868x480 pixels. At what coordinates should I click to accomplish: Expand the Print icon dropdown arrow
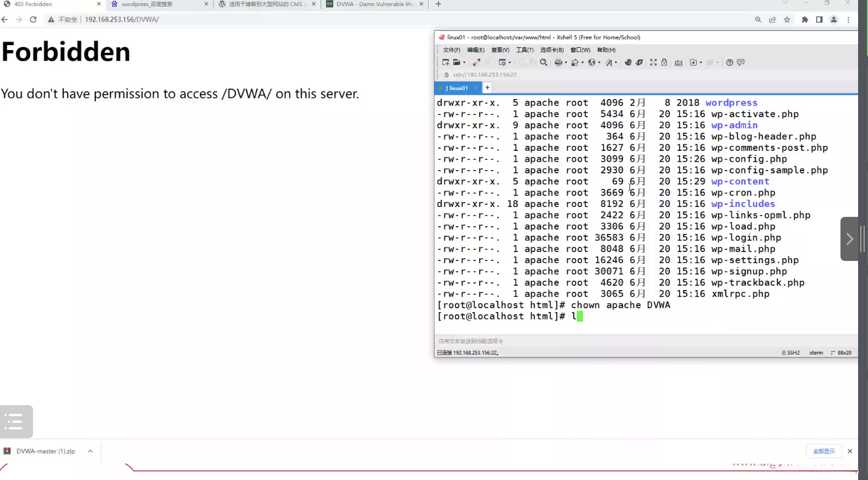[x=566, y=63]
